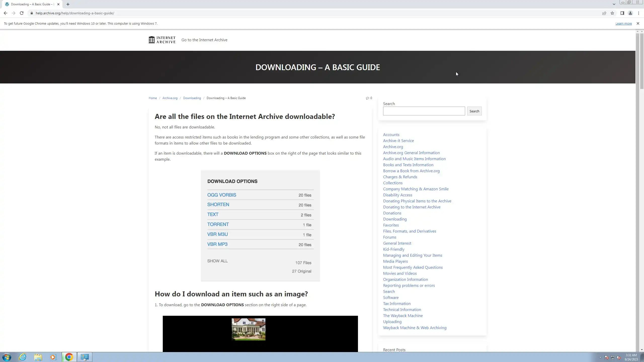Click the Search button in sidebar
The height and width of the screenshot is (362, 644).
tap(474, 111)
